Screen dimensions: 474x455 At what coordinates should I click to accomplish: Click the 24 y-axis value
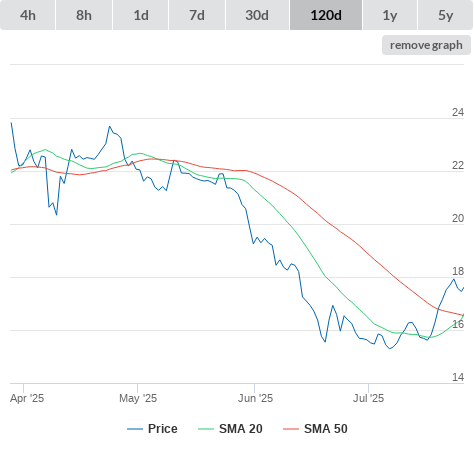(458, 112)
